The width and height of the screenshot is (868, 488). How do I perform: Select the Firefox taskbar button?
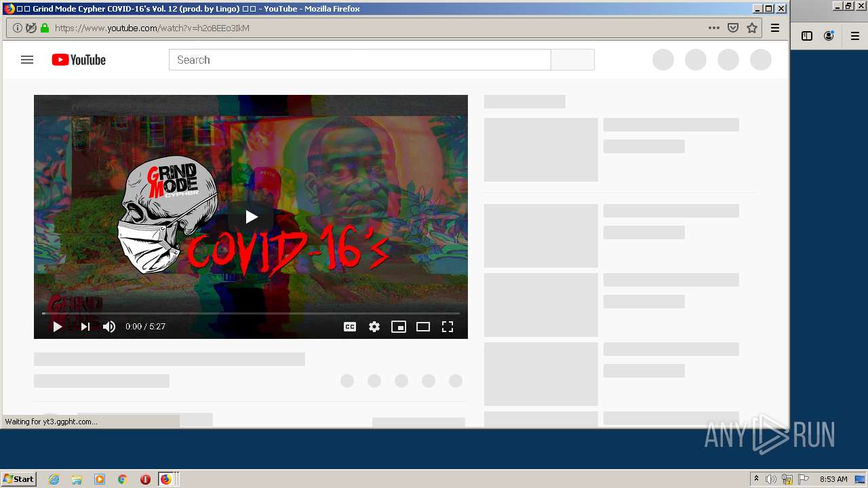click(167, 479)
